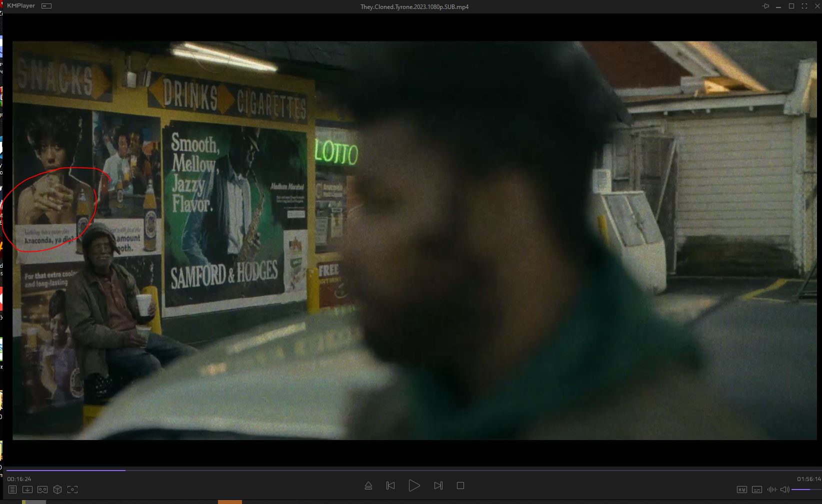Enter fullscreen mode from title bar

coord(804,6)
